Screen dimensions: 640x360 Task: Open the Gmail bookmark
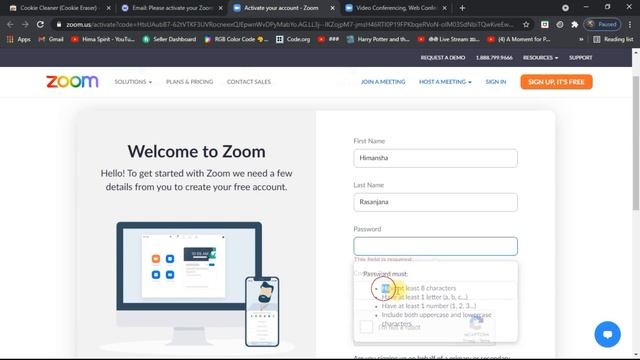51,39
